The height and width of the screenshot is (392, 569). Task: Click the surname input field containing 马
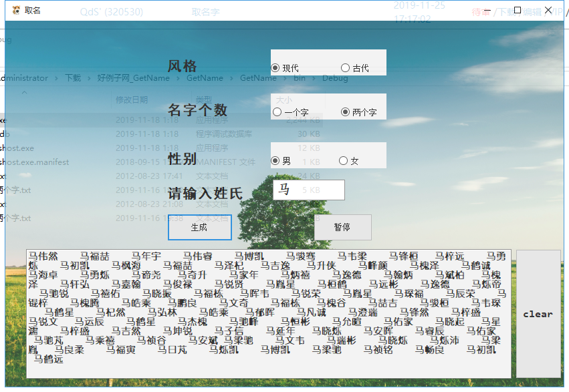point(309,190)
